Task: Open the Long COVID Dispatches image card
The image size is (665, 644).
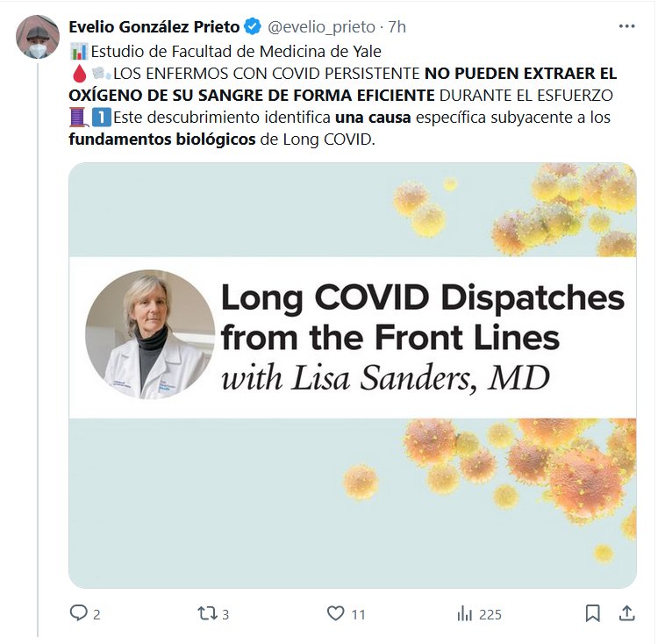Action: (x=352, y=375)
